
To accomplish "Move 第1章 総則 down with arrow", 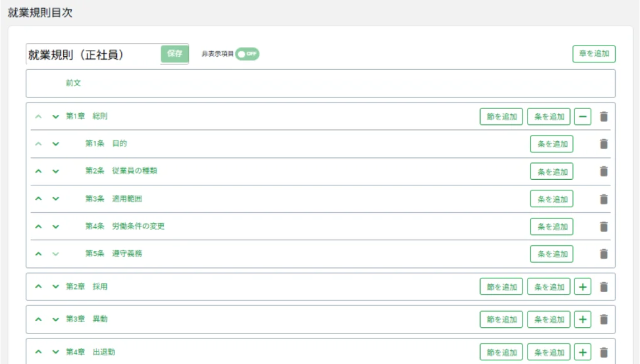I will pyautogui.click(x=56, y=117).
